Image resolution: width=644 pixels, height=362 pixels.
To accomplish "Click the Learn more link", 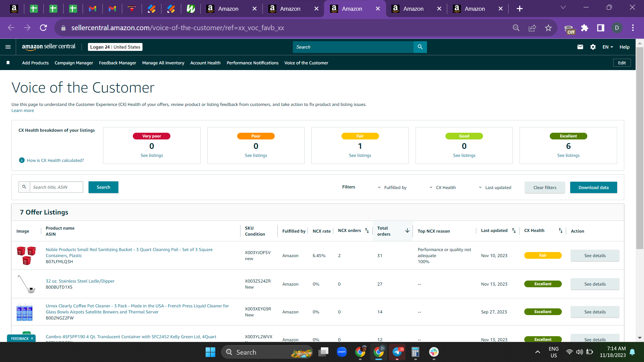I will pos(22,111).
